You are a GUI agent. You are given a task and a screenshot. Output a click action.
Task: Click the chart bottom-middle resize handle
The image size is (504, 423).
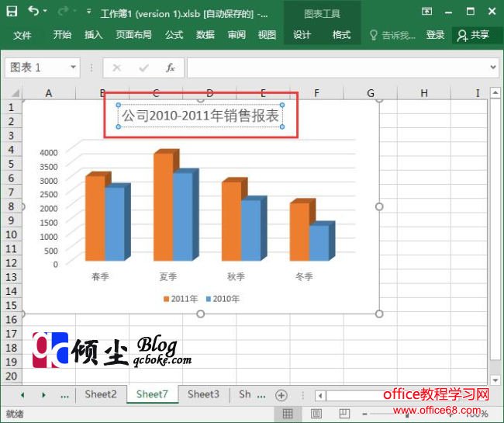(201, 314)
